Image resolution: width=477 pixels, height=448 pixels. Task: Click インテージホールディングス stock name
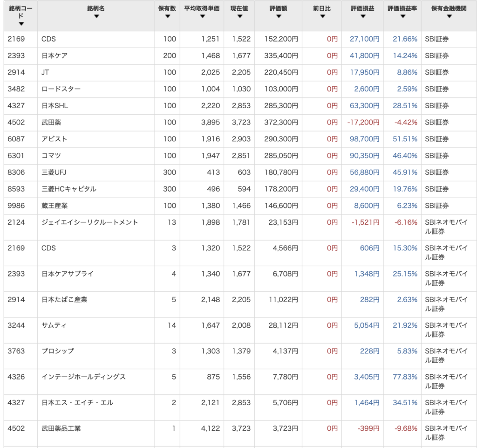[x=84, y=377]
